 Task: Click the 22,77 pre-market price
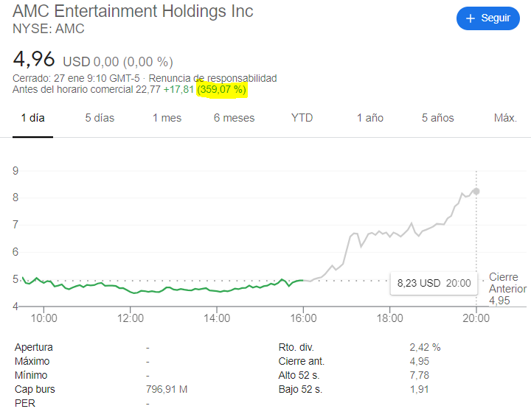[x=148, y=90]
